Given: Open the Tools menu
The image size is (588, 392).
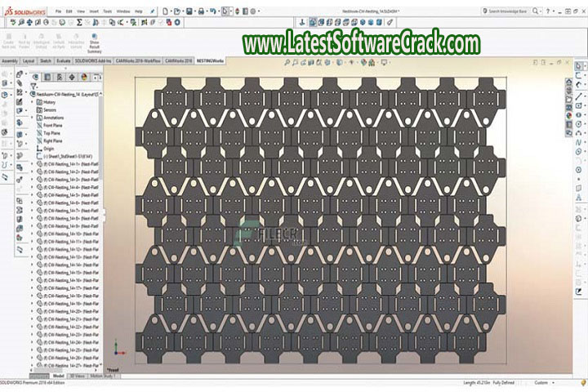Looking at the screenshot, I should 108,11.
